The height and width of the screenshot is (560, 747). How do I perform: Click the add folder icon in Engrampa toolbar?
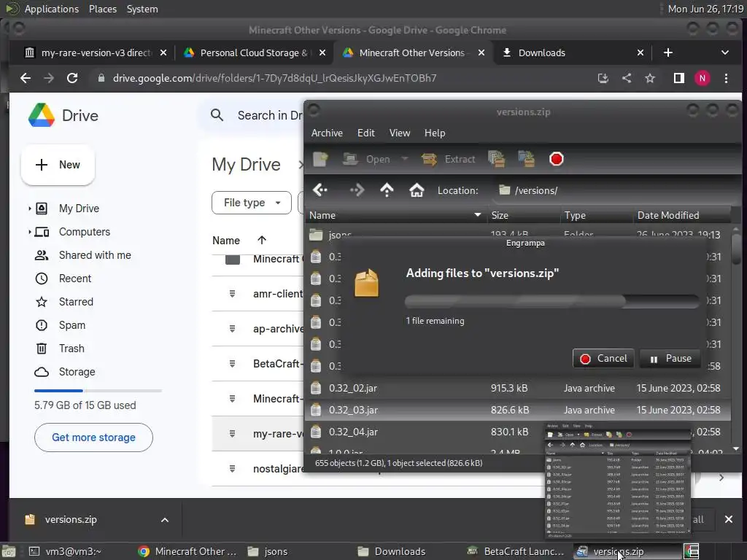527,159
